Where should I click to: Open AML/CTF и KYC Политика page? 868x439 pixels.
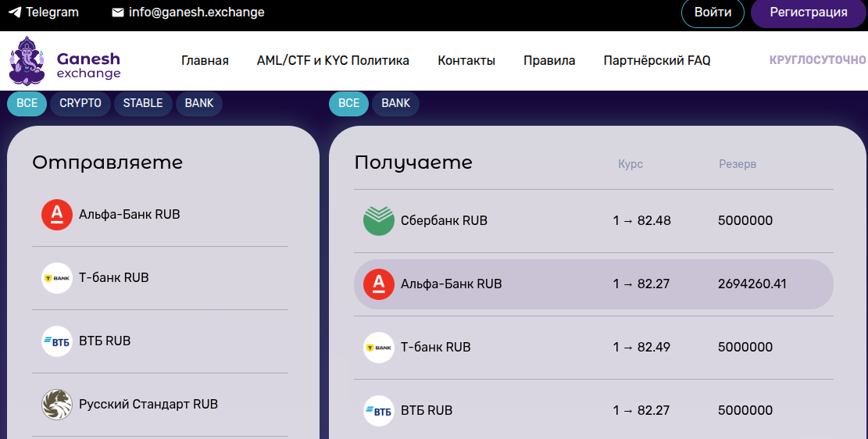[x=333, y=60]
